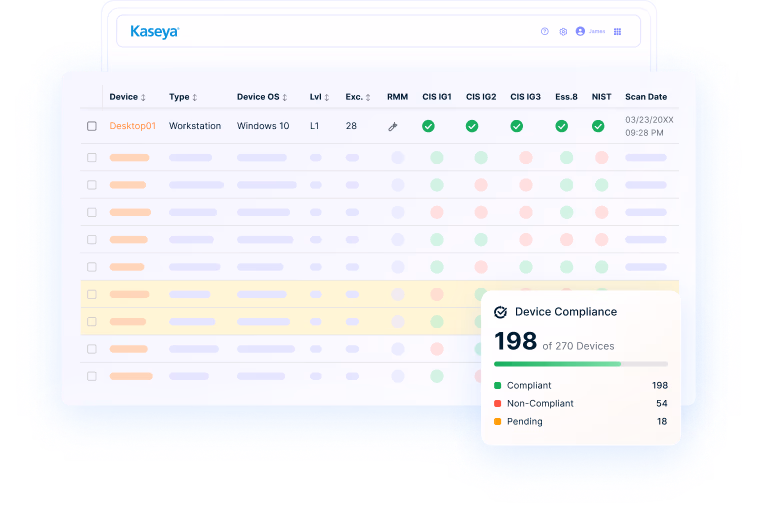Image resolution: width=758 pixels, height=520 pixels.
Task: Open the Desktop01 device link
Action: [132, 126]
